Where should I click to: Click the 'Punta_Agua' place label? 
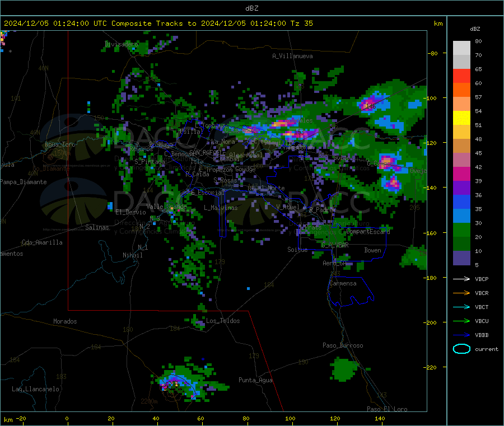click(255, 380)
